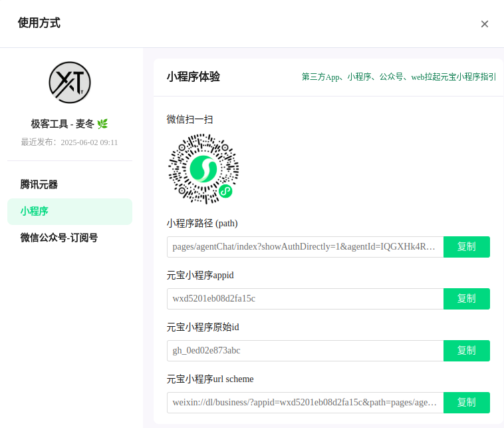
Task: Click the leaf emoji beside 麦冬
Action: [x=102, y=124]
